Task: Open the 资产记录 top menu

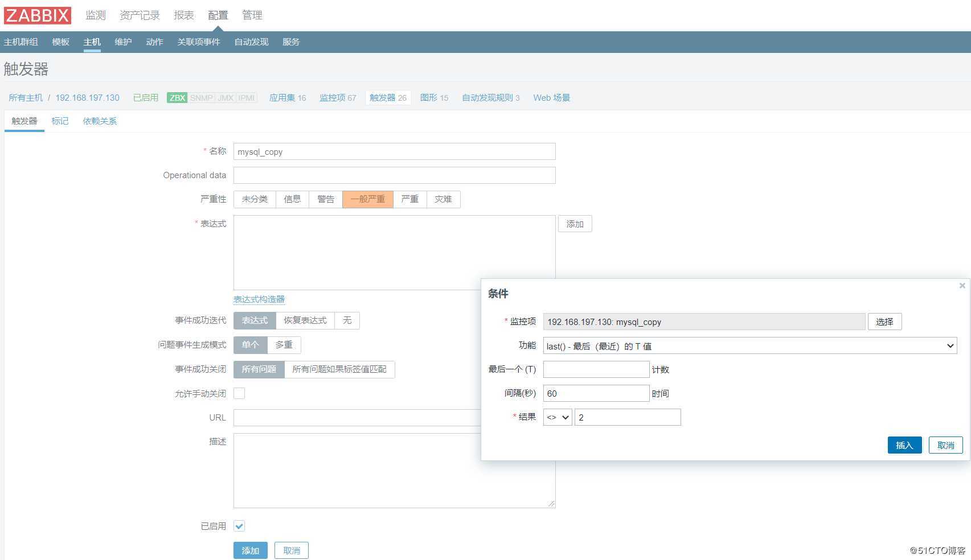Action: (x=140, y=15)
